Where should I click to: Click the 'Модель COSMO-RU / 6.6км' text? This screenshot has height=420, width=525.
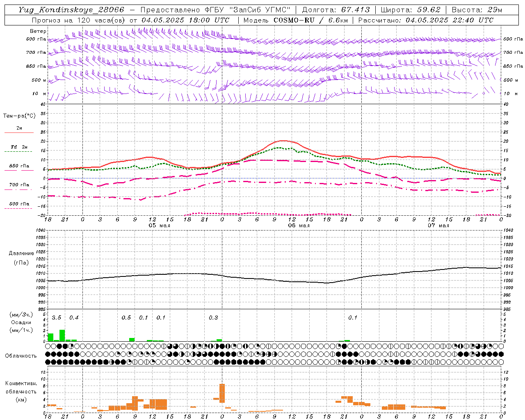coord(296,20)
